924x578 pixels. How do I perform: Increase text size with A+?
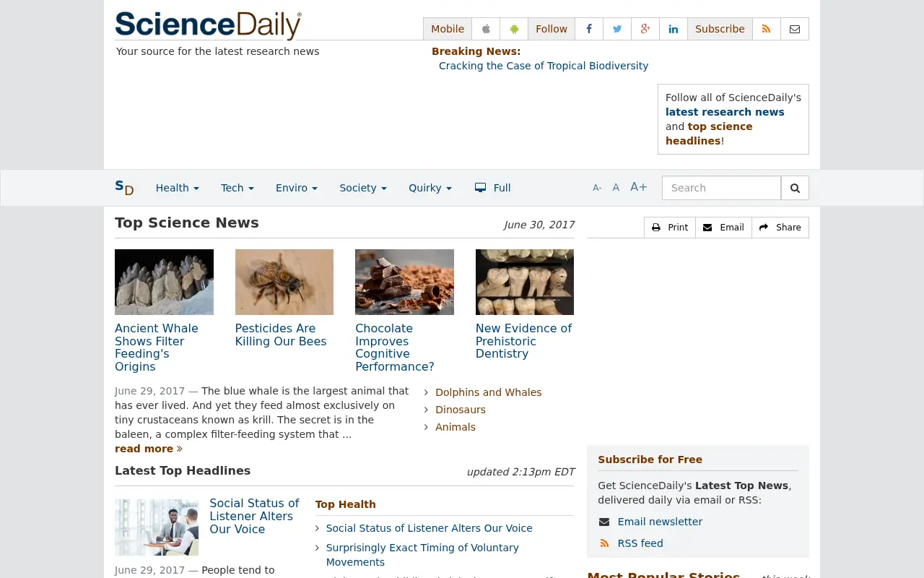click(x=639, y=187)
